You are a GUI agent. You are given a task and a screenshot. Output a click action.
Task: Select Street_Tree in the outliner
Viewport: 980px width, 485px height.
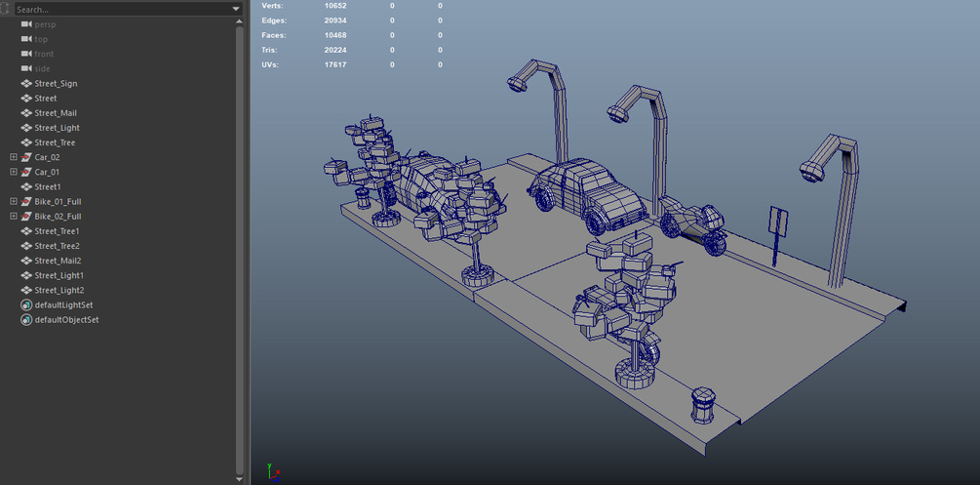55,142
